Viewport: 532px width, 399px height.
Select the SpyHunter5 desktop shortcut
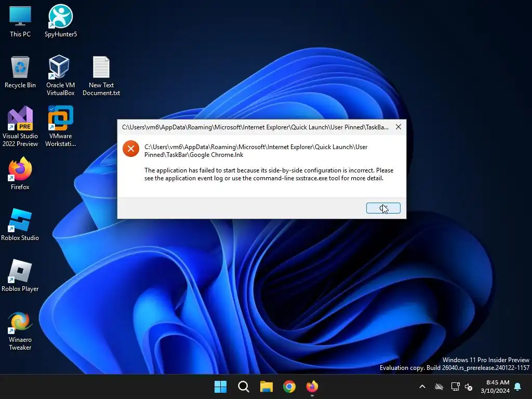[x=61, y=21]
